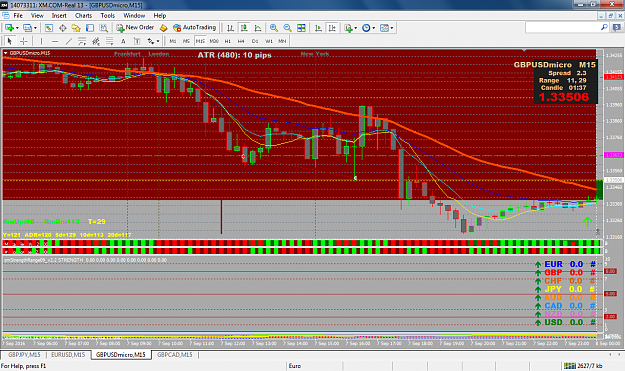Screen dimensions: 625x371
Task: Open the Tools menu
Action: click(108, 16)
